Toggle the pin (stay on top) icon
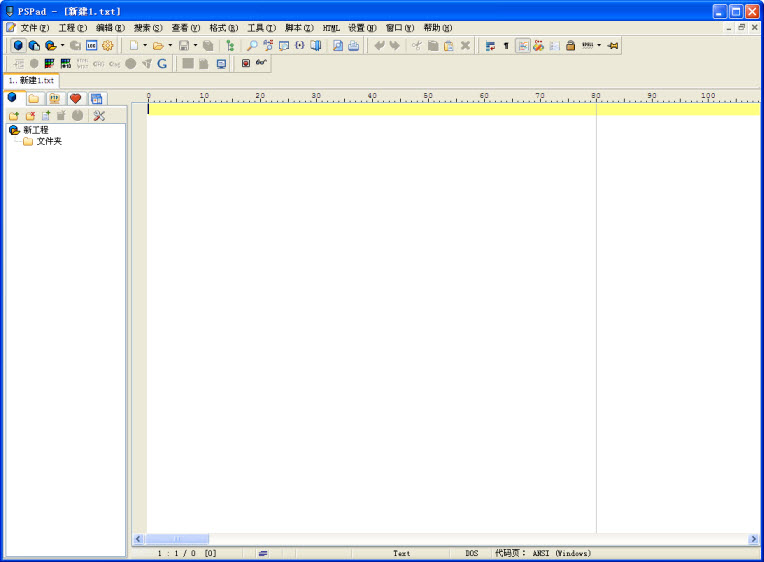The image size is (764, 562). [613, 46]
